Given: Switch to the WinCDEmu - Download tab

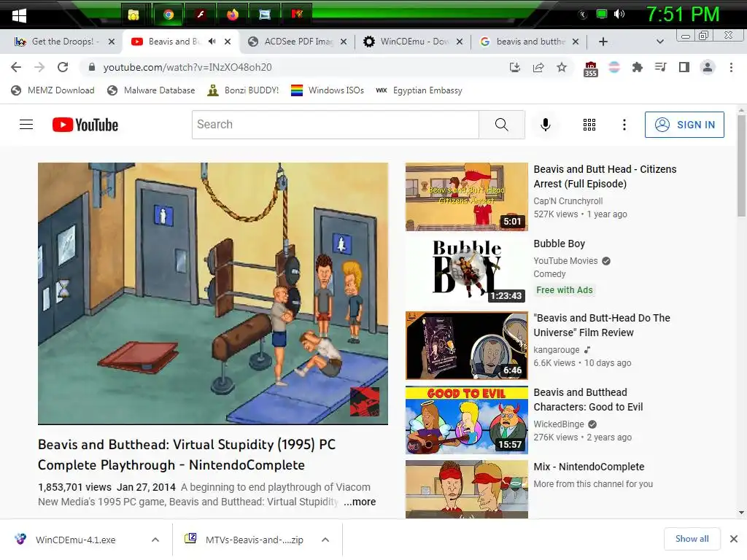Looking at the screenshot, I should (413, 42).
